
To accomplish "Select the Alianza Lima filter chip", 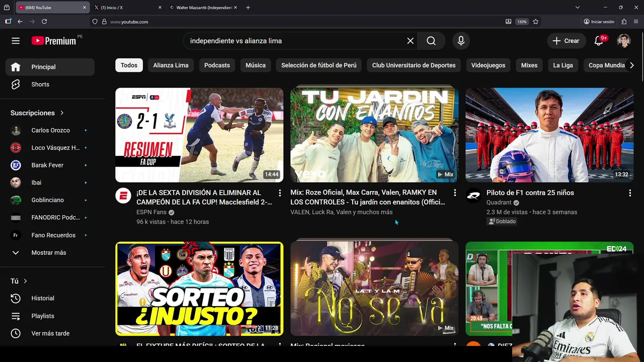I will point(171,65).
